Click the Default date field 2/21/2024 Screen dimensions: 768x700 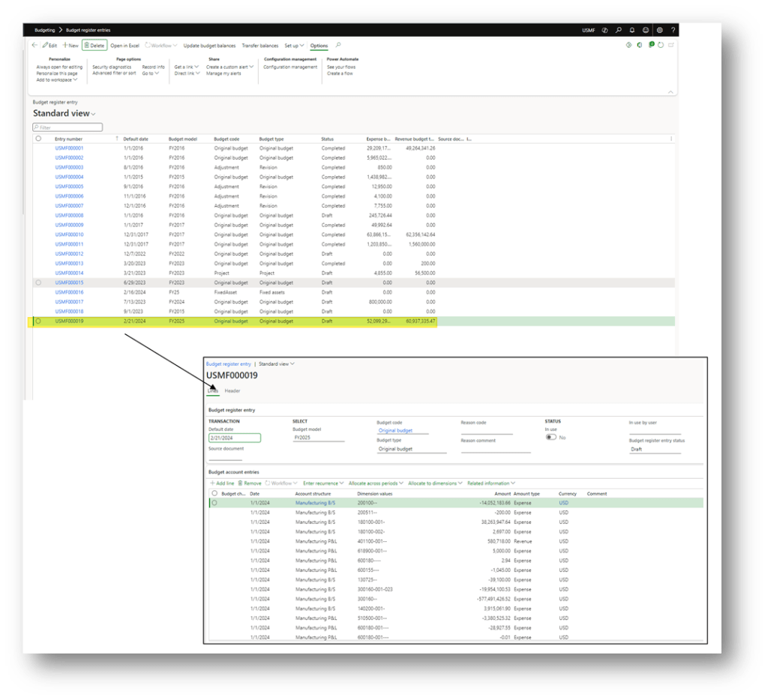coord(234,438)
